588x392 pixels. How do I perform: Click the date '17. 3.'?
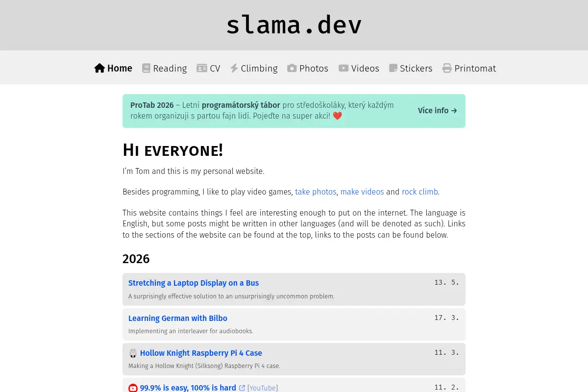[x=447, y=318]
